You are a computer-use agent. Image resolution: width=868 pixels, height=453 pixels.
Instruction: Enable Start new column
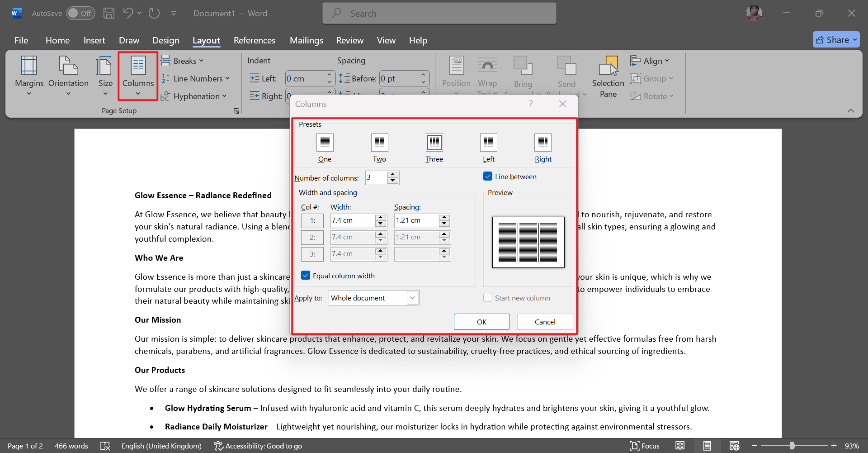click(488, 297)
